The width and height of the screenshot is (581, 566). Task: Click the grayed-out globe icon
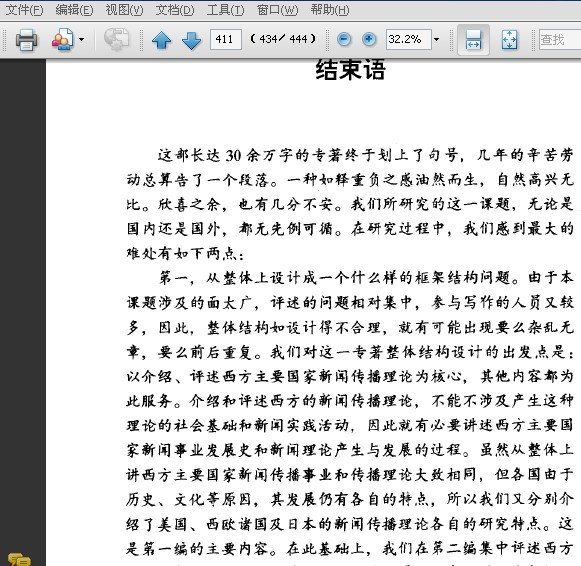coord(116,39)
